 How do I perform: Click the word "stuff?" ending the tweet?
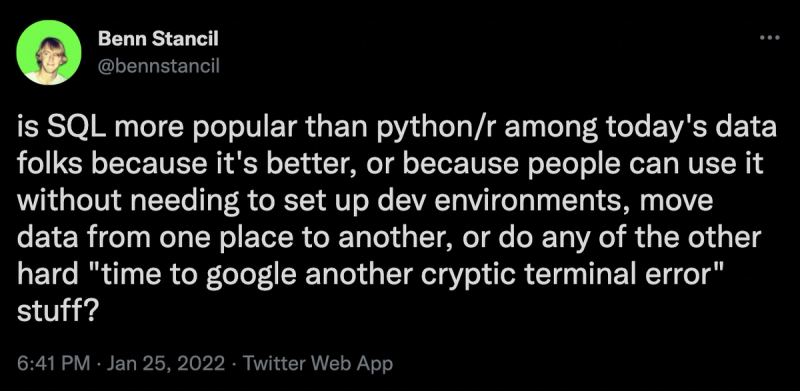pos(57,312)
